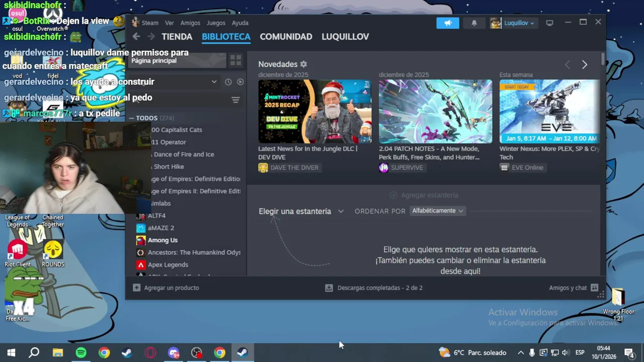Toggle library grid view icon
644x362 pixels.
[x=235, y=61]
